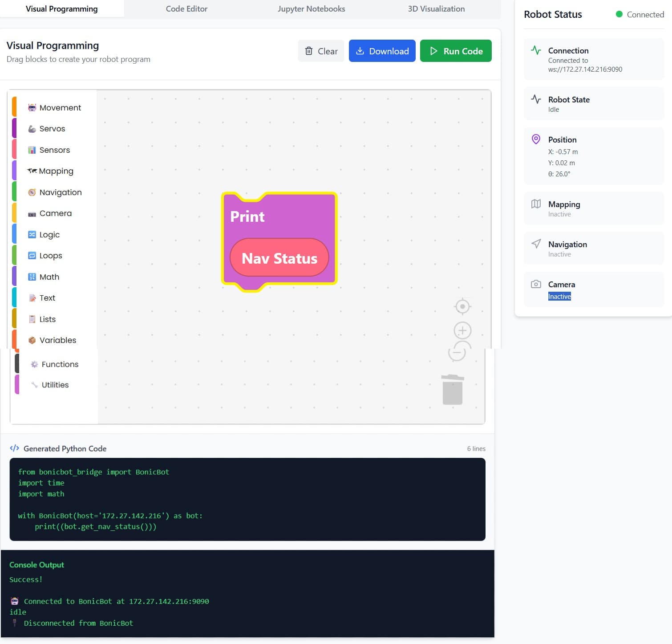
Task: Open the Logic block category
Action: pos(31,234)
